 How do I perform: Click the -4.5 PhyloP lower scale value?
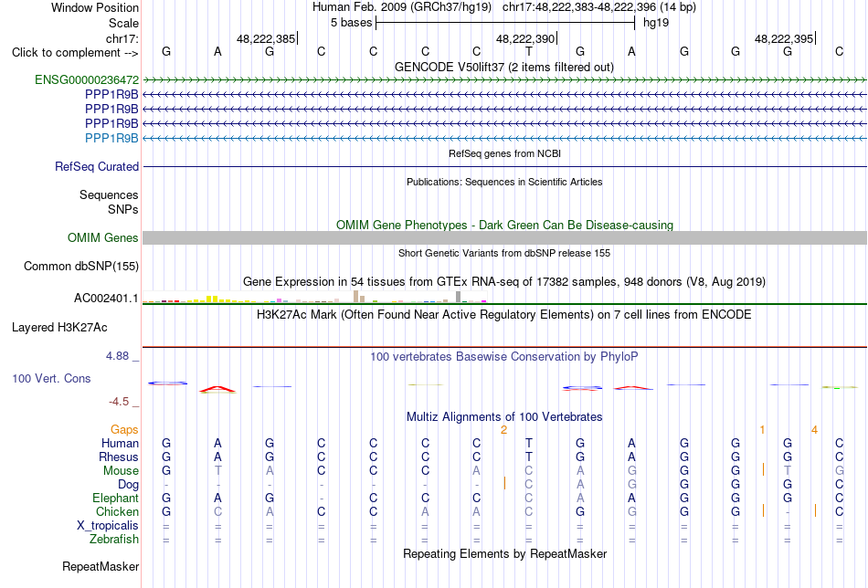point(119,402)
